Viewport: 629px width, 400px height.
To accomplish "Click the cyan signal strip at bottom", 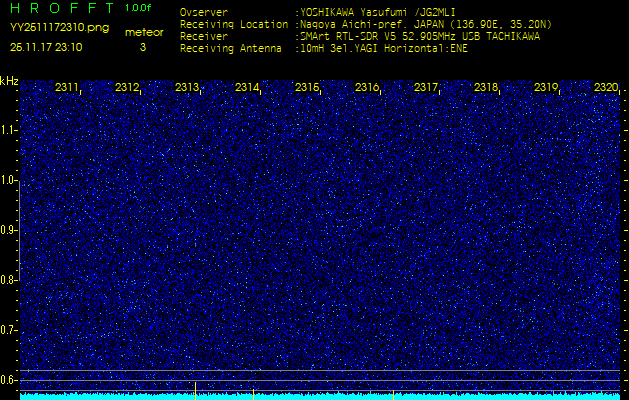I will (314, 396).
